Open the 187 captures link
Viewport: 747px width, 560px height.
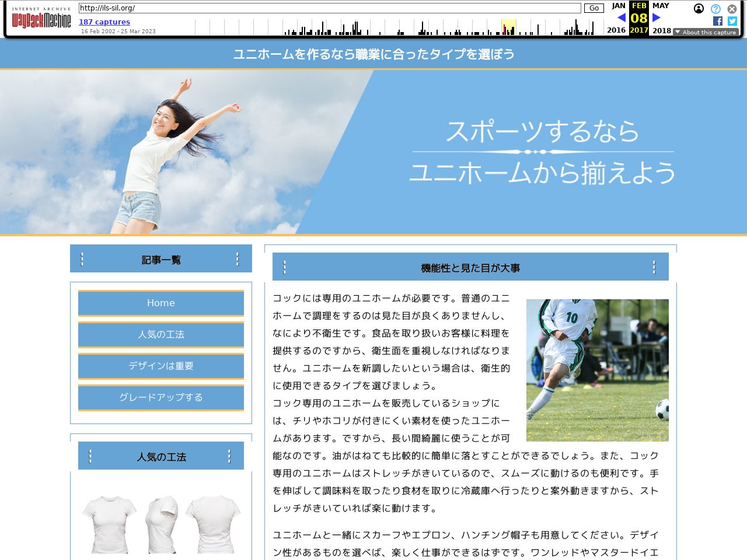104,22
